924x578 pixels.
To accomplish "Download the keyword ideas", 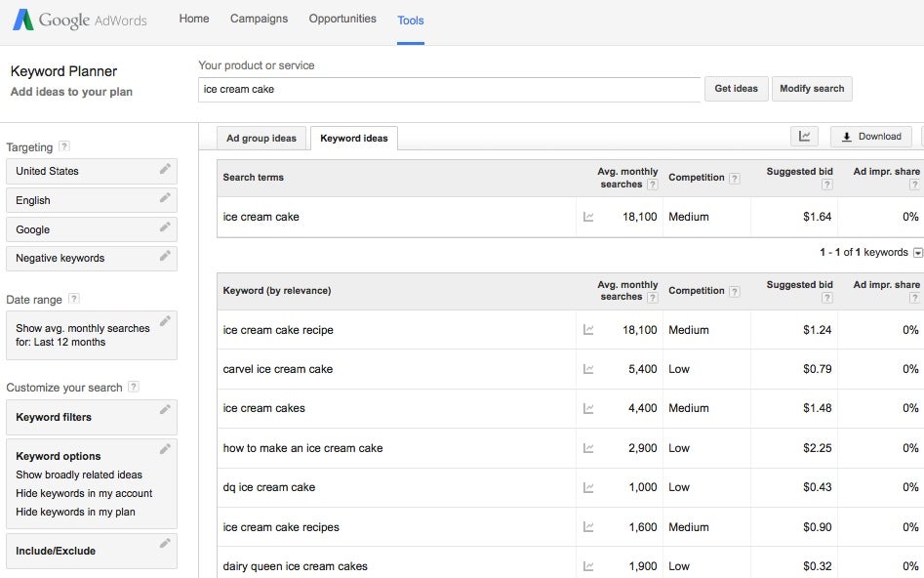I will pyautogui.click(x=871, y=137).
